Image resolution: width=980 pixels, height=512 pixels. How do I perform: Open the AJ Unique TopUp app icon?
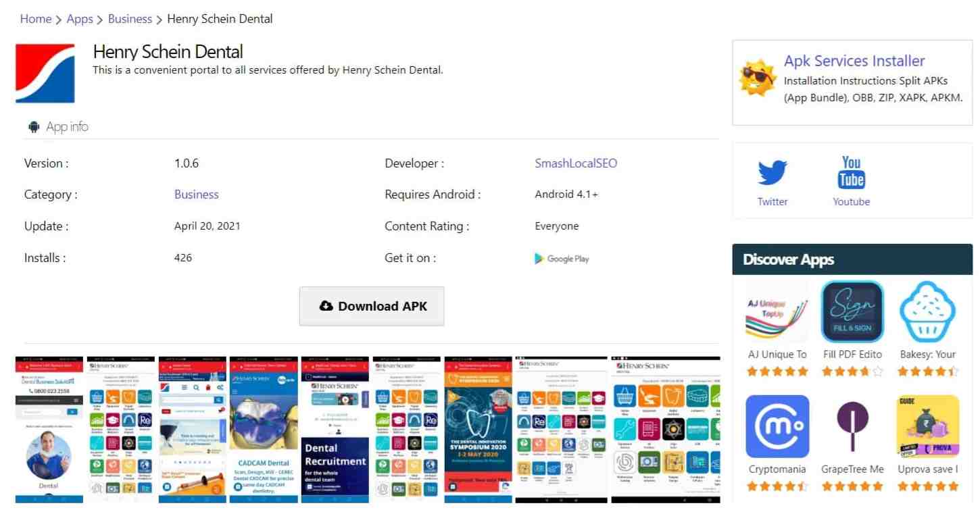[x=777, y=312]
